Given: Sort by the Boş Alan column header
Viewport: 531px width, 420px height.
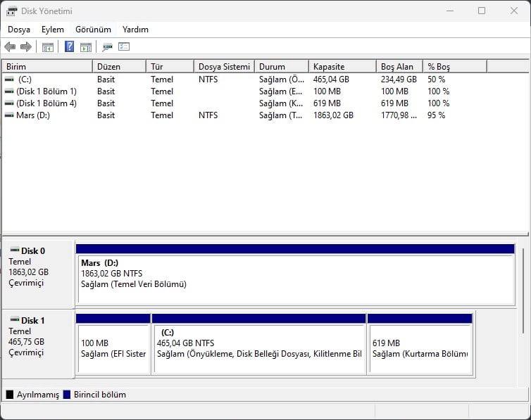Looking at the screenshot, I should pyautogui.click(x=399, y=67).
